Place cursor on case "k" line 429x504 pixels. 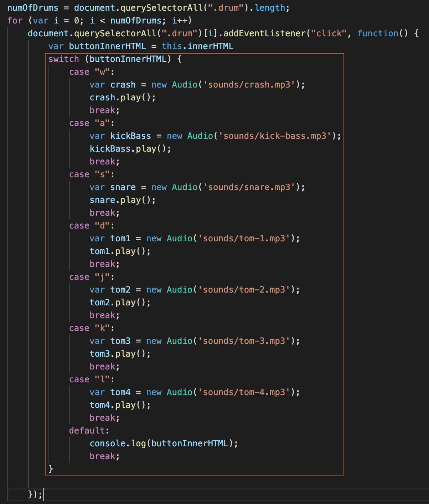click(92, 328)
